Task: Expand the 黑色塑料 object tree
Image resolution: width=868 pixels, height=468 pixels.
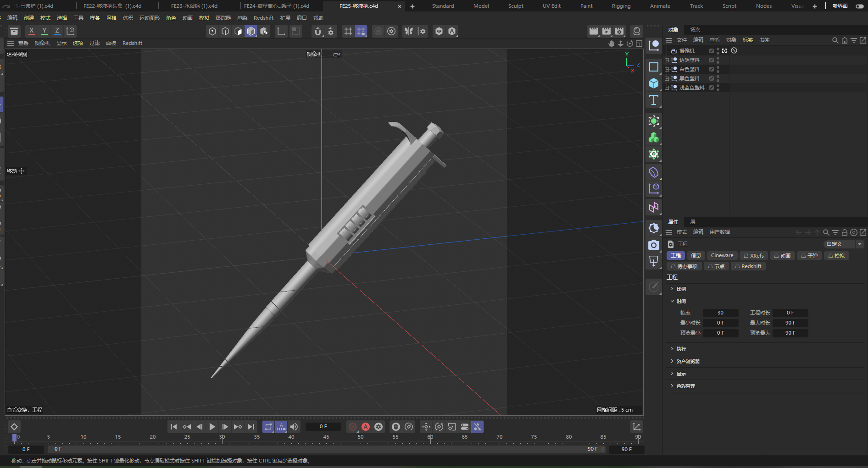Action: (x=667, y=78)
